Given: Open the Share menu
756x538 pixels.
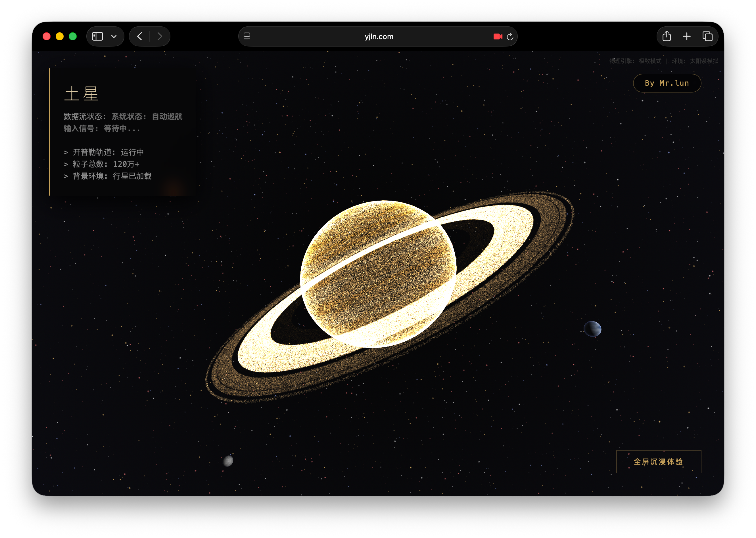Looking at the screenshot, I should pyautogui.click(x=667, y=36).
